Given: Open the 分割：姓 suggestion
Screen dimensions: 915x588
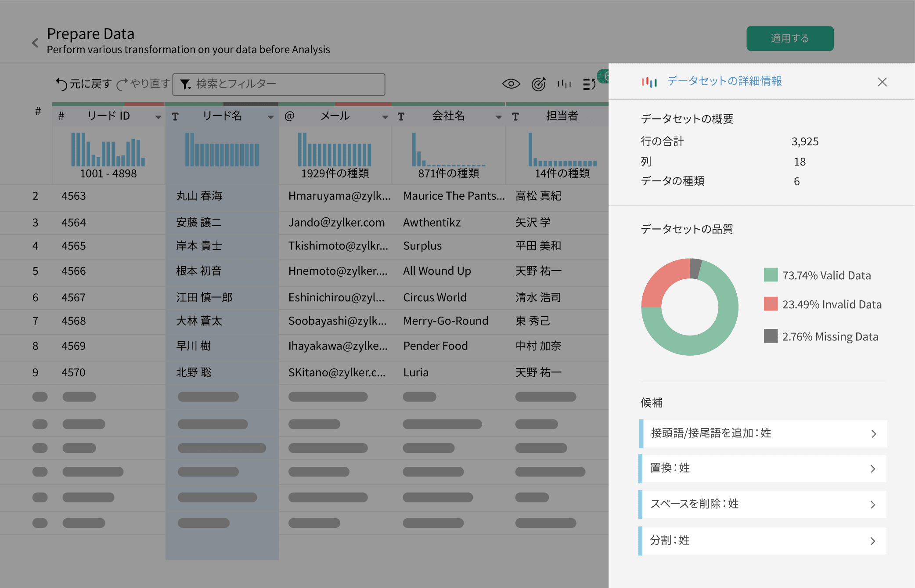Looking at the screenshot, I should (762, 541).
